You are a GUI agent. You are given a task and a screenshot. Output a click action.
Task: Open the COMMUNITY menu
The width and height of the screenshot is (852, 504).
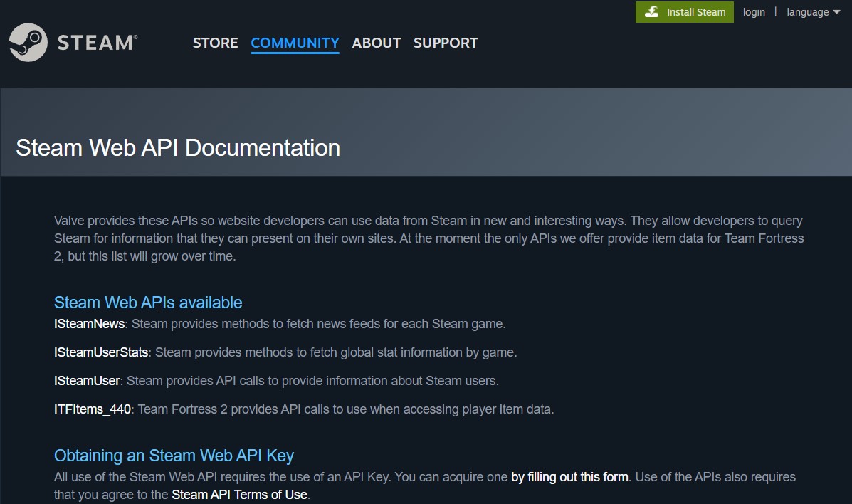click(295, 43)
